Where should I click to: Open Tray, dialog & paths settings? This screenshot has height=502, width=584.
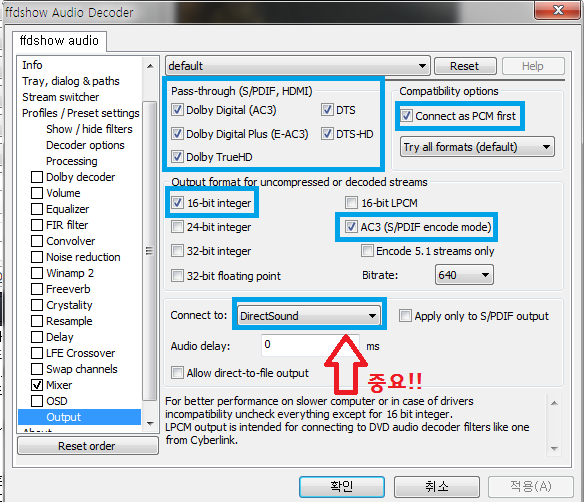click(71, 81)
